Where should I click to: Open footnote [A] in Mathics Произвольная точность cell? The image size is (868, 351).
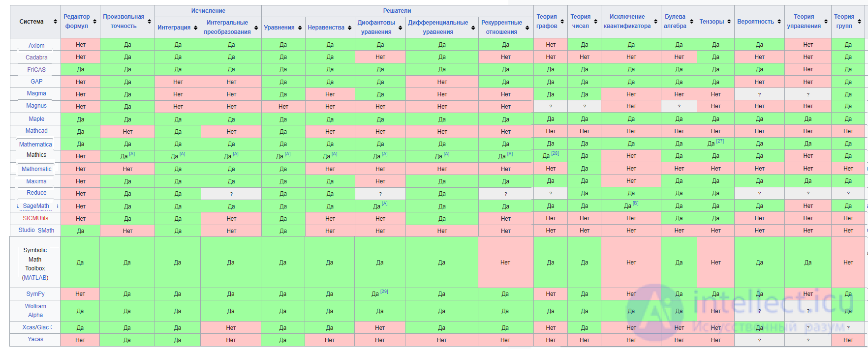tap(132, 154)
